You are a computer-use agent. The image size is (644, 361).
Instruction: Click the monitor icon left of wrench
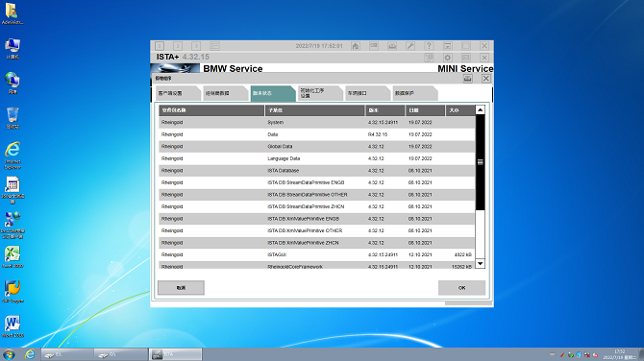(392, 46)
